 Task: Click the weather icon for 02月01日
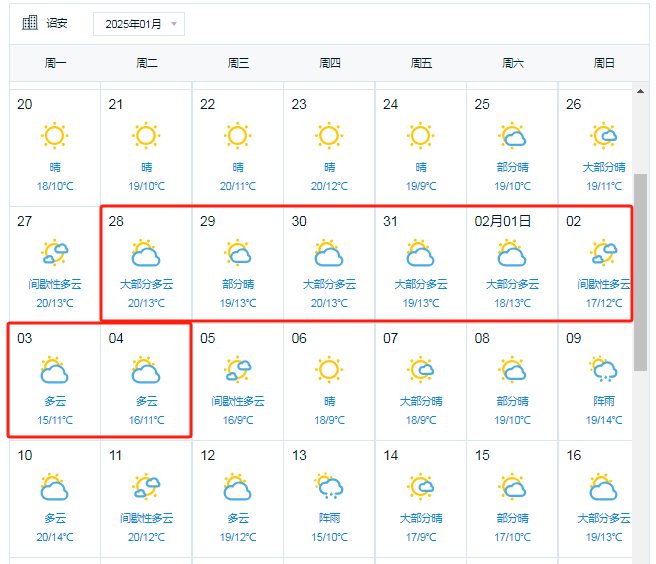tap(512, 253)
